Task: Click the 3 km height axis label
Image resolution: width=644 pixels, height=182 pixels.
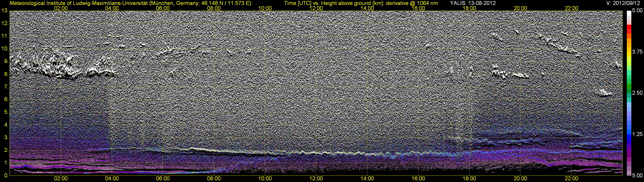Action: click(x=6, y=138)
